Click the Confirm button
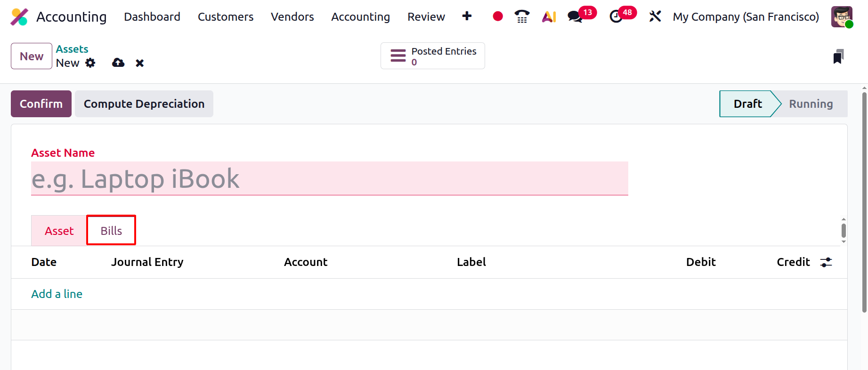 [41, 104]
